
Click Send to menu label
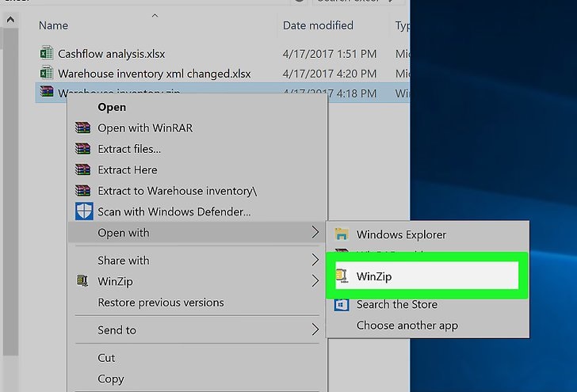point(117,330)
